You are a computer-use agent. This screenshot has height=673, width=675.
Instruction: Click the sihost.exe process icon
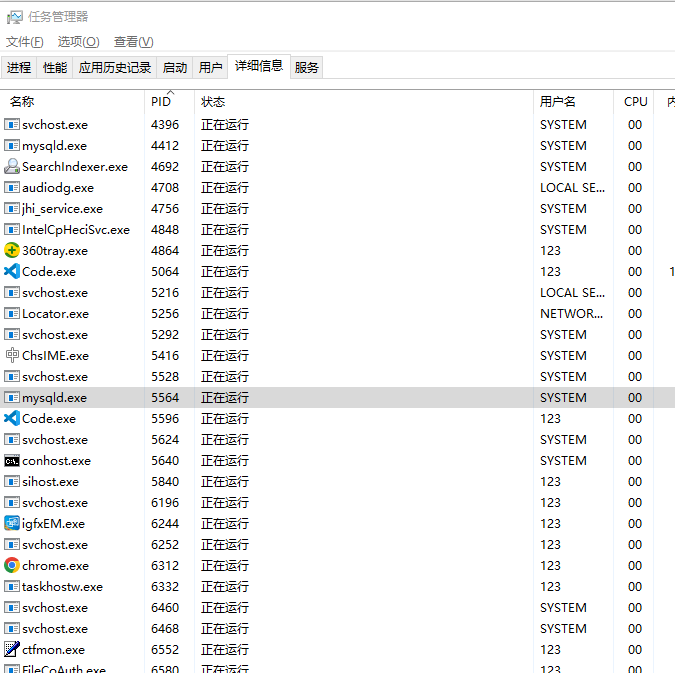coord(12,481)
